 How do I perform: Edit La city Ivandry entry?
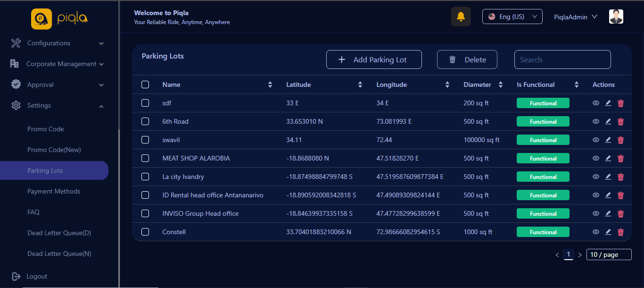pos(608,177)
